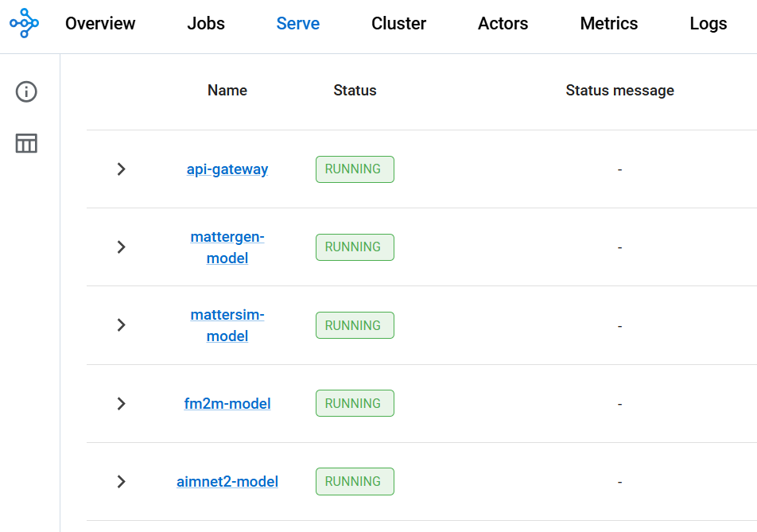Open the api-gateway application link
The height and width of the screenshot is (532, 757).
[227, 169]
